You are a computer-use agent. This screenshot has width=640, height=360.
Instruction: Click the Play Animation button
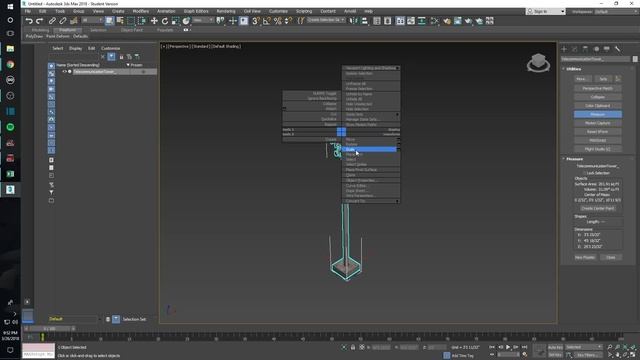tap(508, 347)
